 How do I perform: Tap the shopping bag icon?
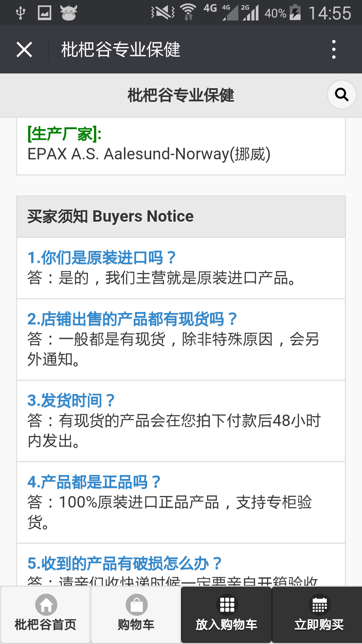[x=136, y=605]
